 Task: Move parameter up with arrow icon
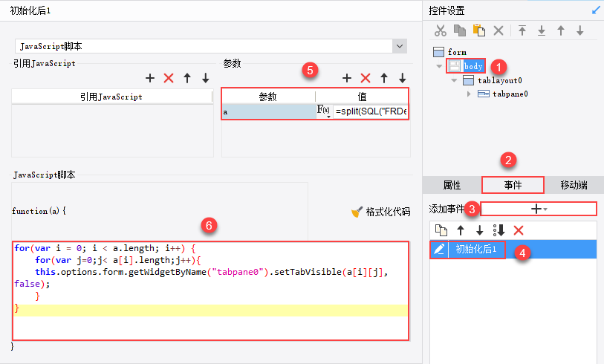(x=384, y=78)
